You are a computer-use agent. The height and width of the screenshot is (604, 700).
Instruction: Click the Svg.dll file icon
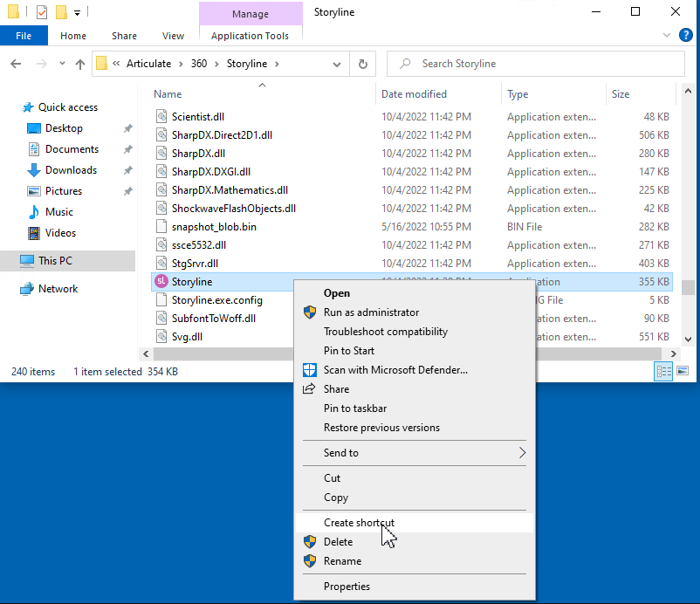pos(161,337)
